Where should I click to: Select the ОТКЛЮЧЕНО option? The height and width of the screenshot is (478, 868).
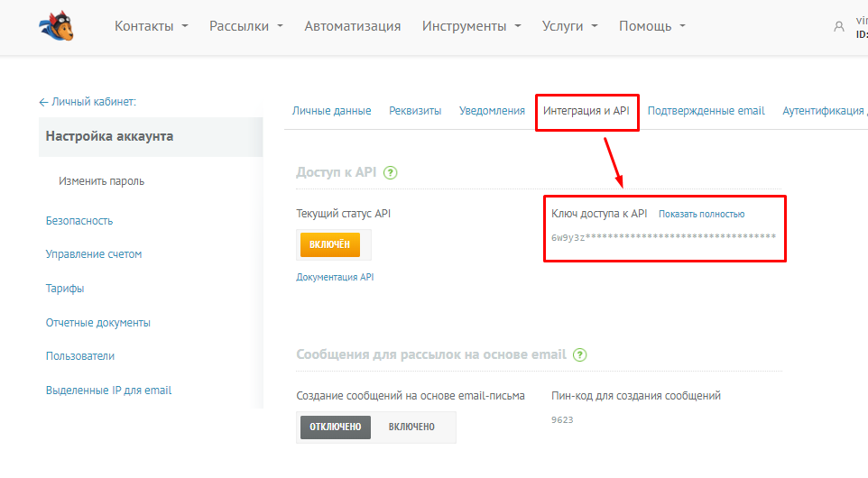click(336, 427)
